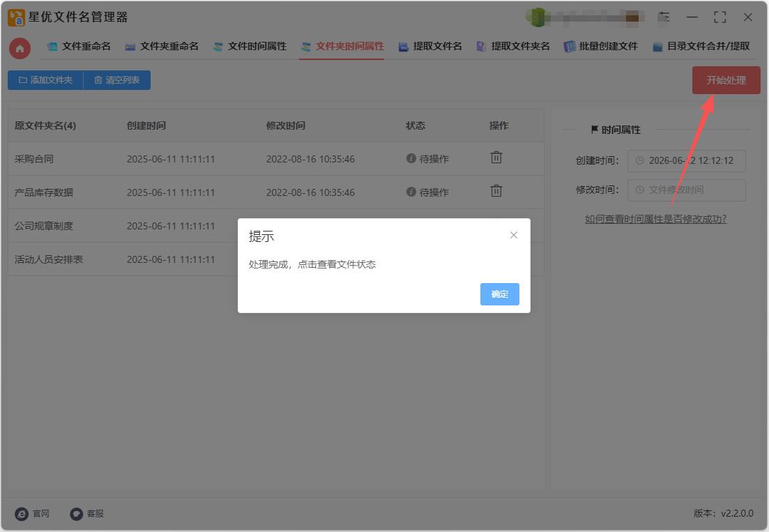Select the 采购合同 folder name

pos(34,159)
